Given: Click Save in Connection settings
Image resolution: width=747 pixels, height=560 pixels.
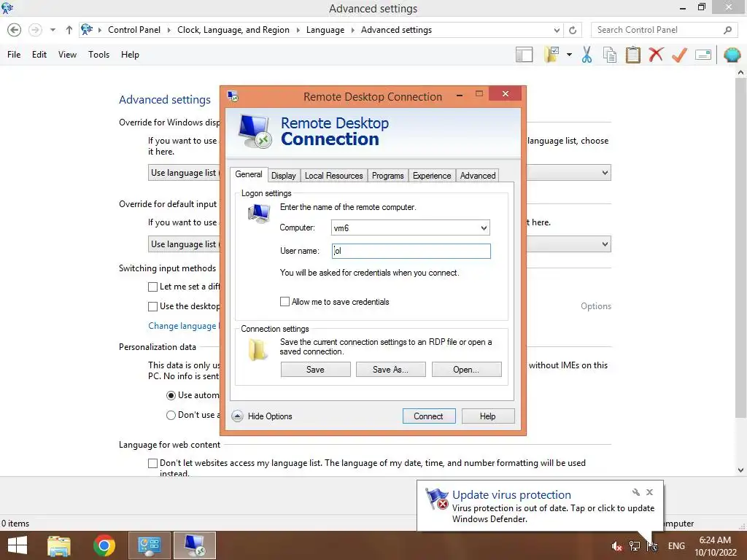Looking at the screenshot, I should [x=315, y=370].
